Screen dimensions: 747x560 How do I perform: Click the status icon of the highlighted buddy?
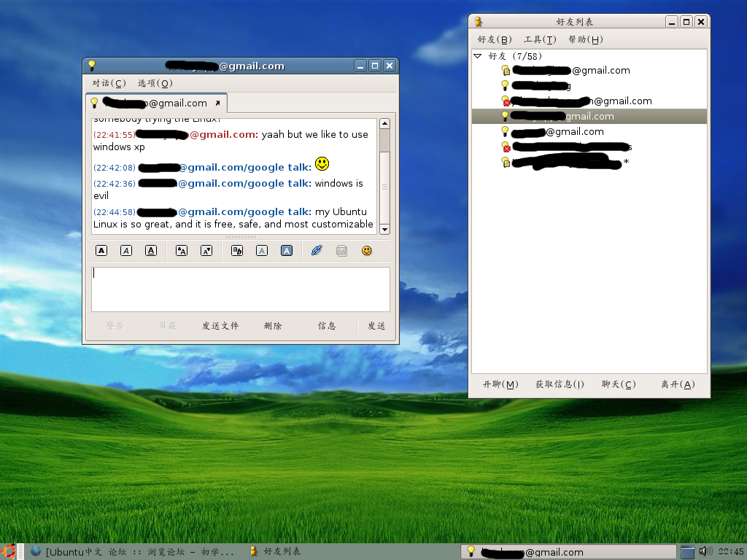tap(505, 116)
